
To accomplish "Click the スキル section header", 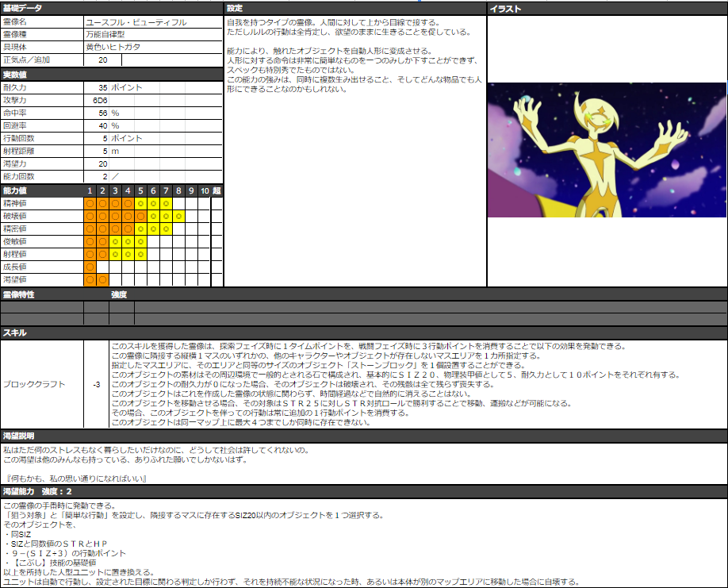I will pos(364,332).
